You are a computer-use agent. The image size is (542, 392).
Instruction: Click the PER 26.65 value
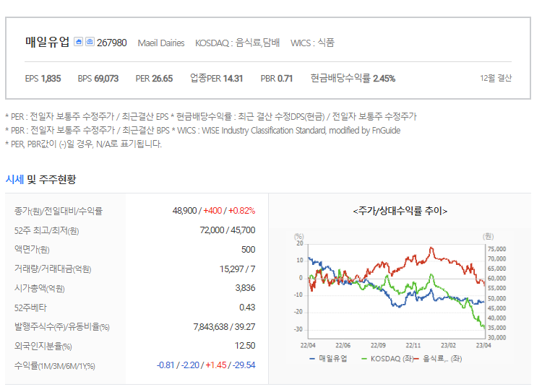click(x=154, y=79)
